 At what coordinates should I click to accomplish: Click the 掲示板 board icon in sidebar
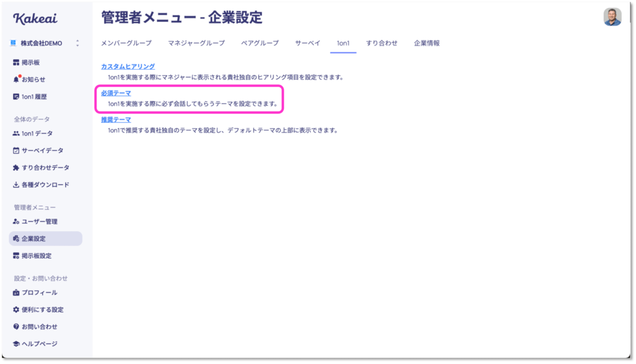(16, 63)
